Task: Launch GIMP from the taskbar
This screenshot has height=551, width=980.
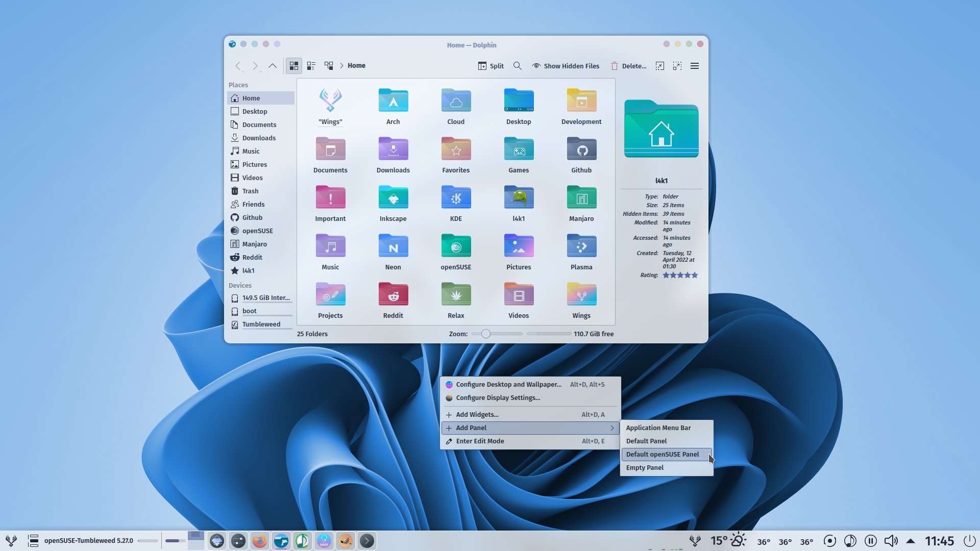Action: point(346,540)
